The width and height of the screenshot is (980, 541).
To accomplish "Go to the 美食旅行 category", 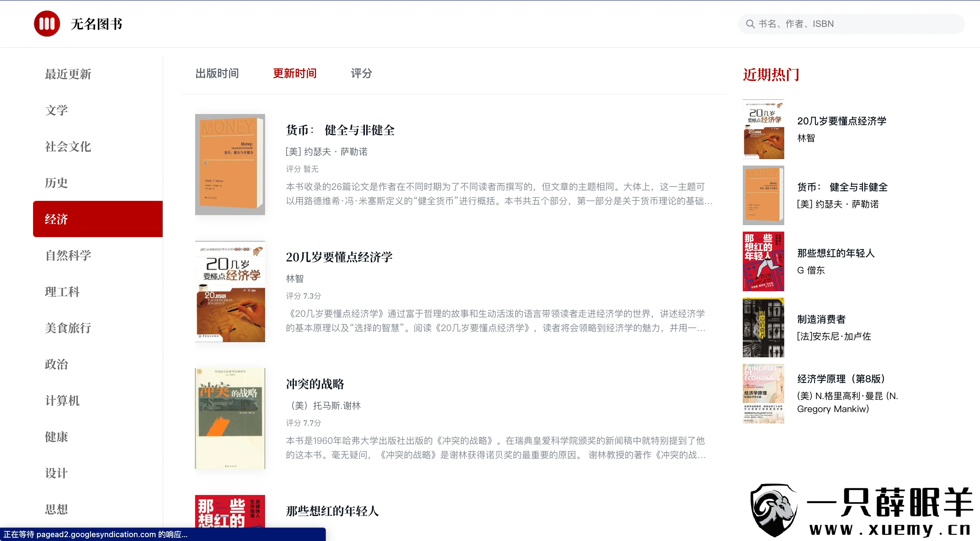I will pos(68,328).
